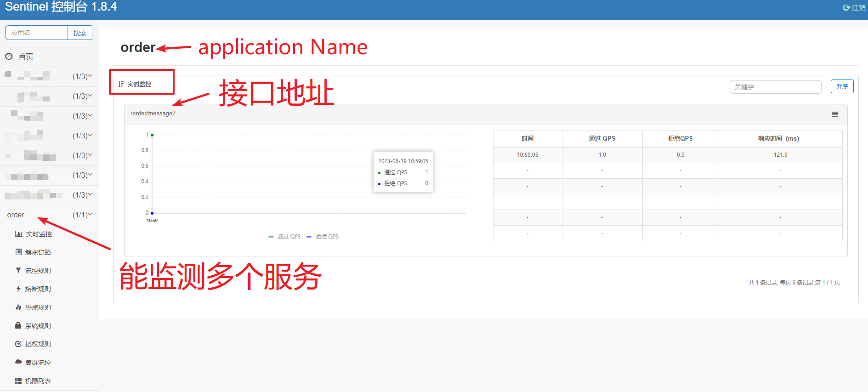Screen dimensions: 868x392
Task: Click the blue data point at value 0
Action: pyautogui.click(x=152, y=213)
